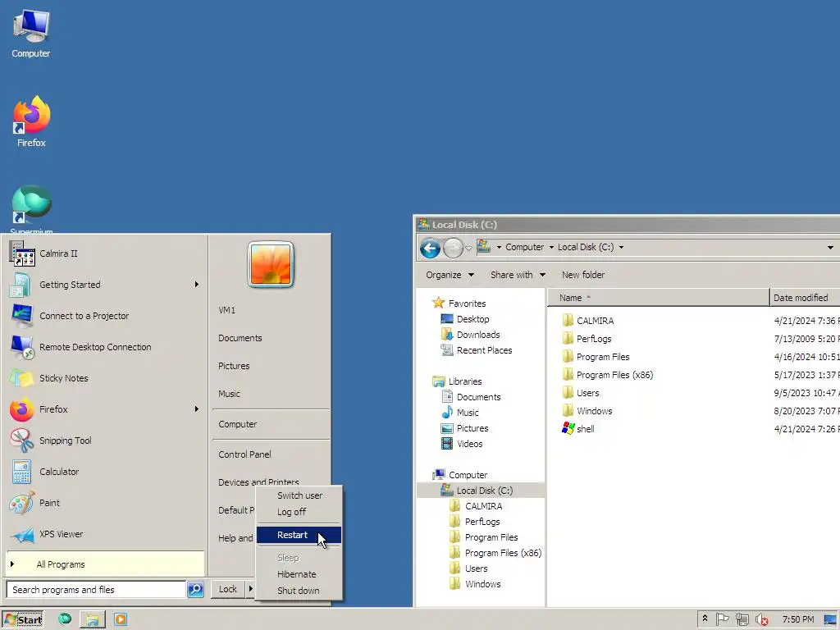Open All Programs list
The width and height of the screenshot is (840, 630).
pyautogui.click(x=105, y=564)
